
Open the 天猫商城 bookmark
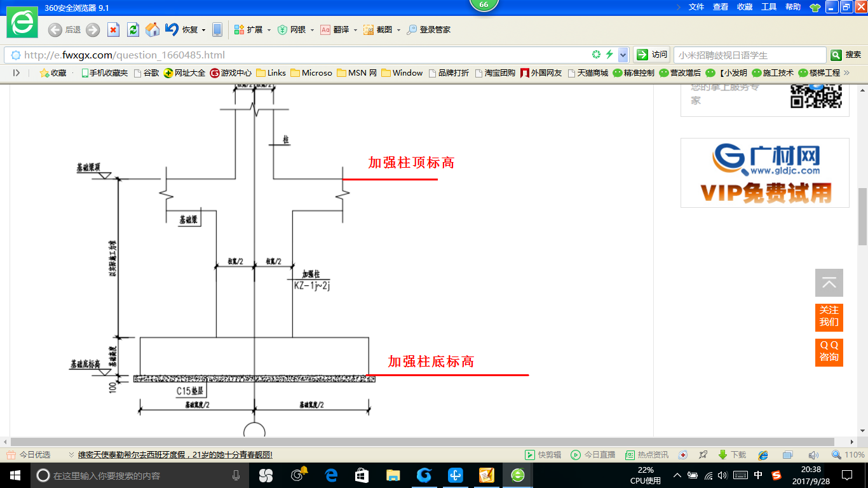(588, 73)
